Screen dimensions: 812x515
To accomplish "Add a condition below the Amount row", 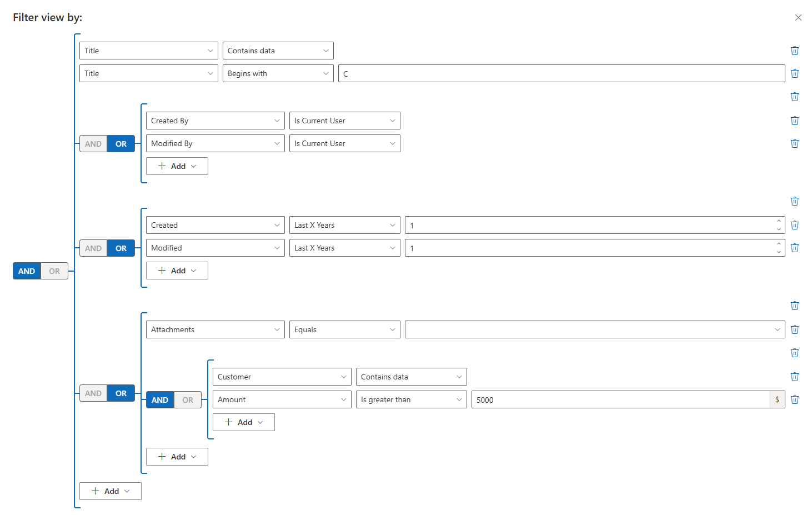I will point(244,422).
